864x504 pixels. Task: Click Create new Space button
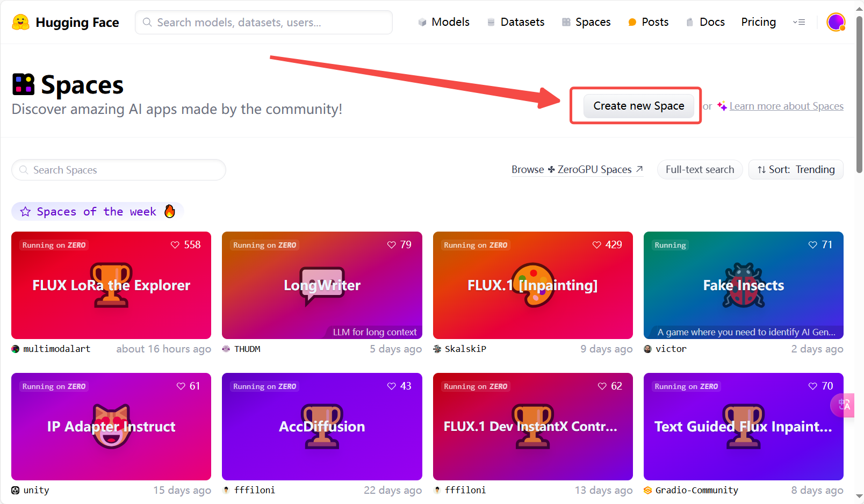click(639, 106)
